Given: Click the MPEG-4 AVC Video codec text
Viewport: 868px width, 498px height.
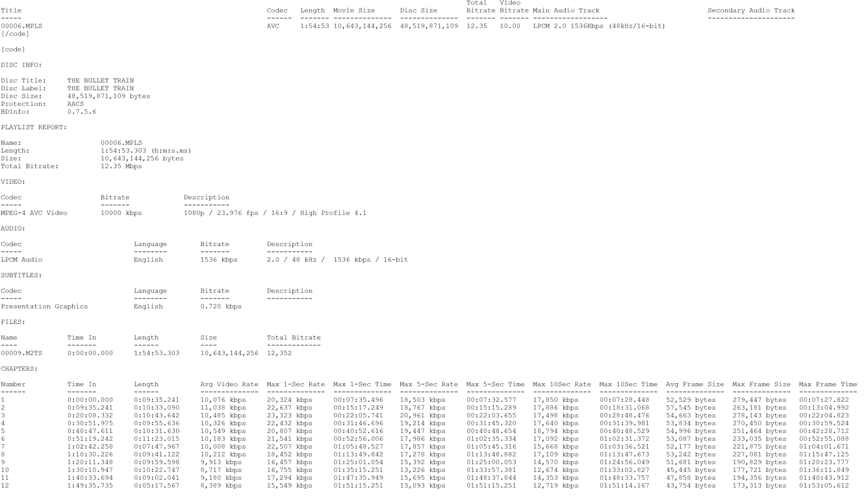Looking at the screenshot, I should (34, 213).
